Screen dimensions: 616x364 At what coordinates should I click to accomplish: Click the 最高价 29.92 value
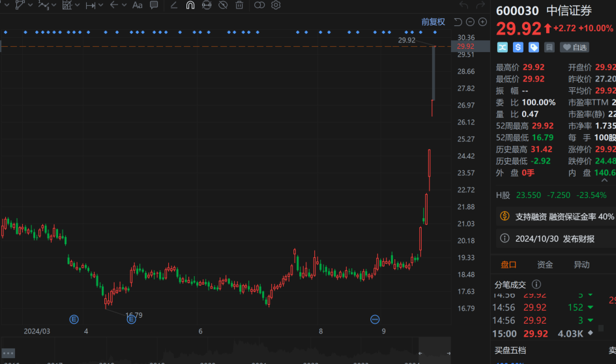point(533,67)
